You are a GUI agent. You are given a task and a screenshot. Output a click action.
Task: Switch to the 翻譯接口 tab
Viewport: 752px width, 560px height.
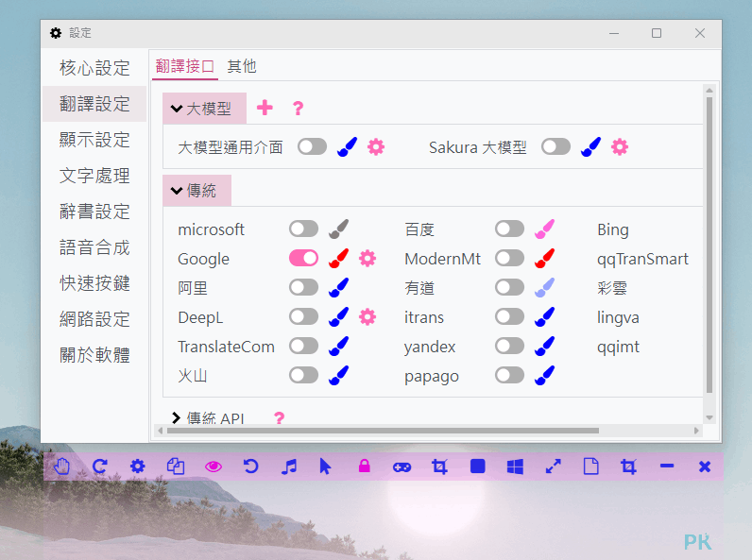(x=185, y=66)
